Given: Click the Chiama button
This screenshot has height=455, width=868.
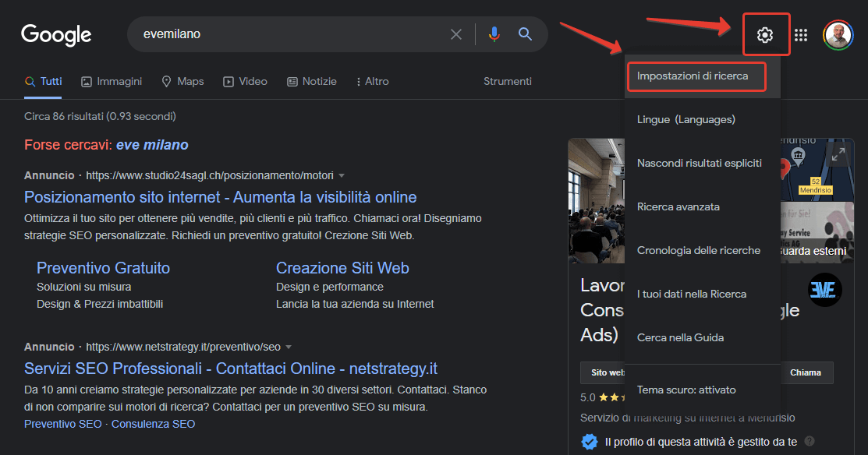Looking at the screenshot, I should point(806,372).
